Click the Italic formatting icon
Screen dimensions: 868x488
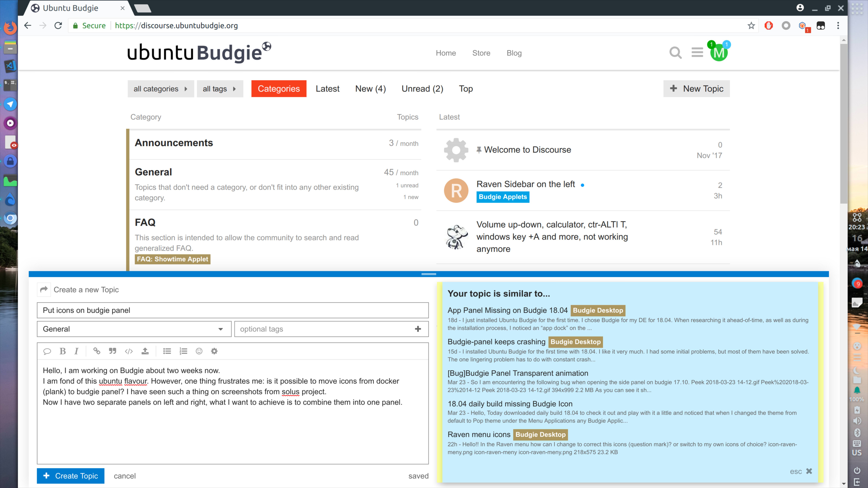(x=76, y=351)
